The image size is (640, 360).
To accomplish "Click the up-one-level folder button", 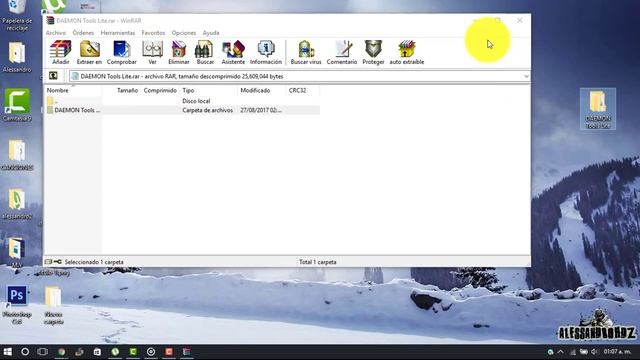I will click(53, 76).
